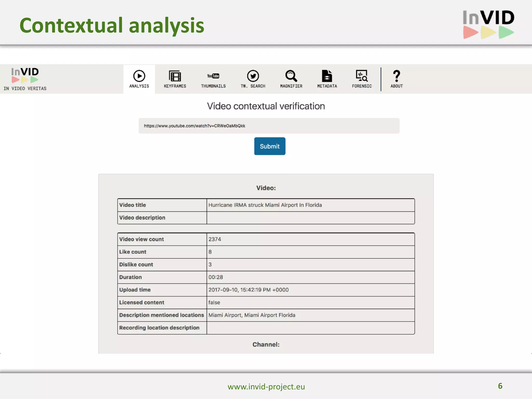Switch to the METADATA tab label

[x=327, y=86]
